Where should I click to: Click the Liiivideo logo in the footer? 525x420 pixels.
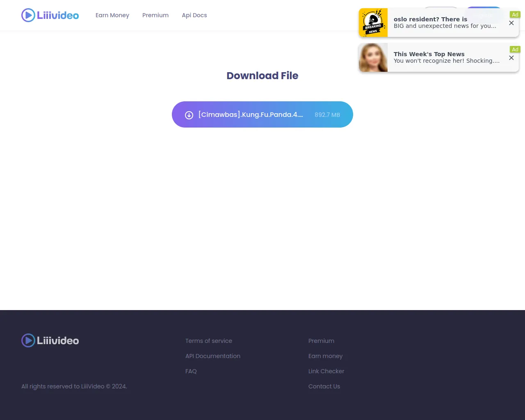pyautogui.click(x=50, y=340)
